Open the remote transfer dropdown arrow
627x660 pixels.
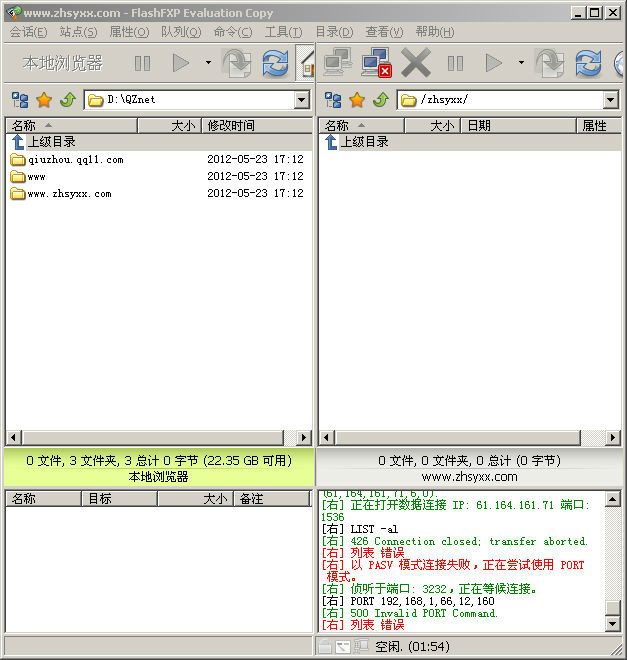tap(521, 63)
